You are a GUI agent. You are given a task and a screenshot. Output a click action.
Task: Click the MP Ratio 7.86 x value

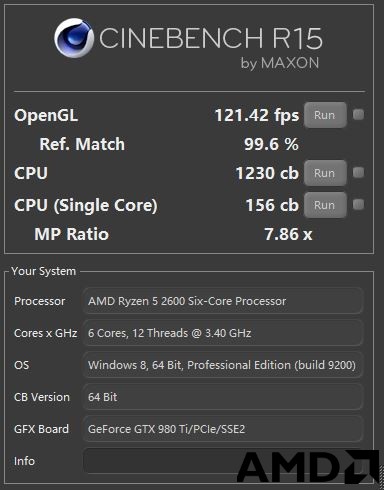288,234
